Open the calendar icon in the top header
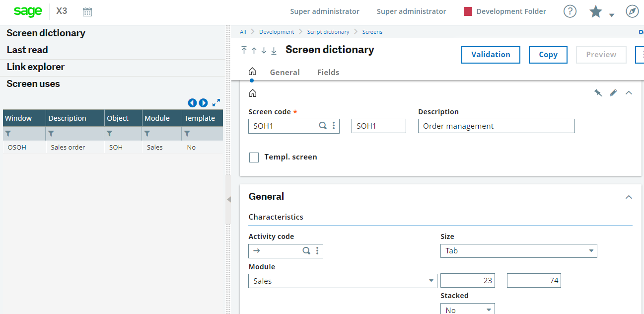The width and height of the screenshot is (644, 314). pos(87,11)
